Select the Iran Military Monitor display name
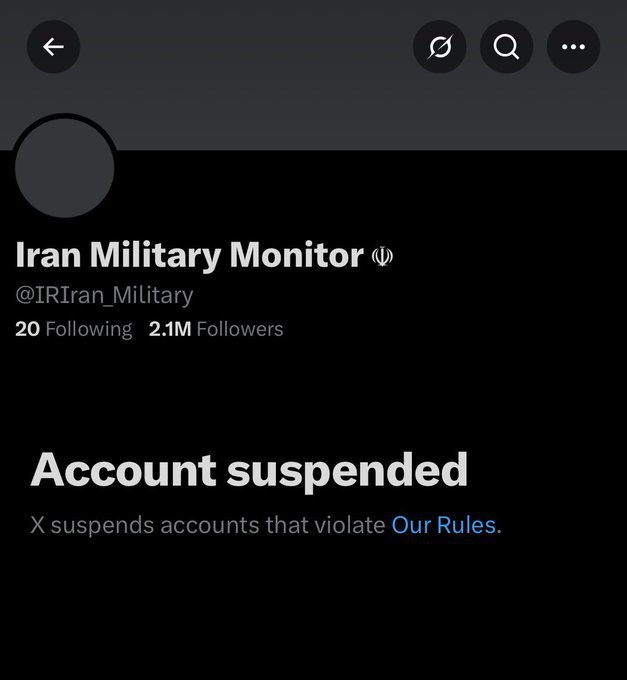 coord(189,256)
